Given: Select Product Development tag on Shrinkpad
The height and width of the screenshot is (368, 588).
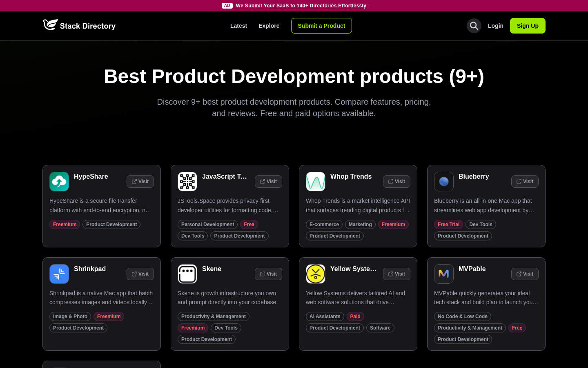Looking at the screenshot, I should [78, 328].
